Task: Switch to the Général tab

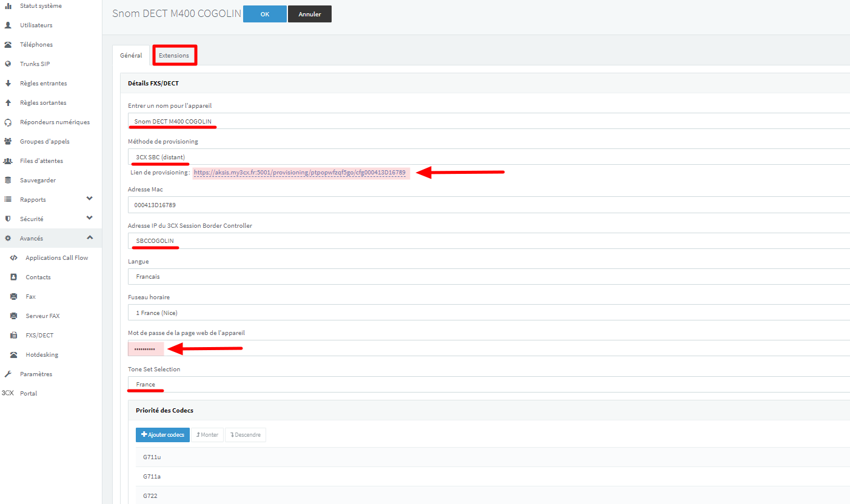Action: [131, 56]
